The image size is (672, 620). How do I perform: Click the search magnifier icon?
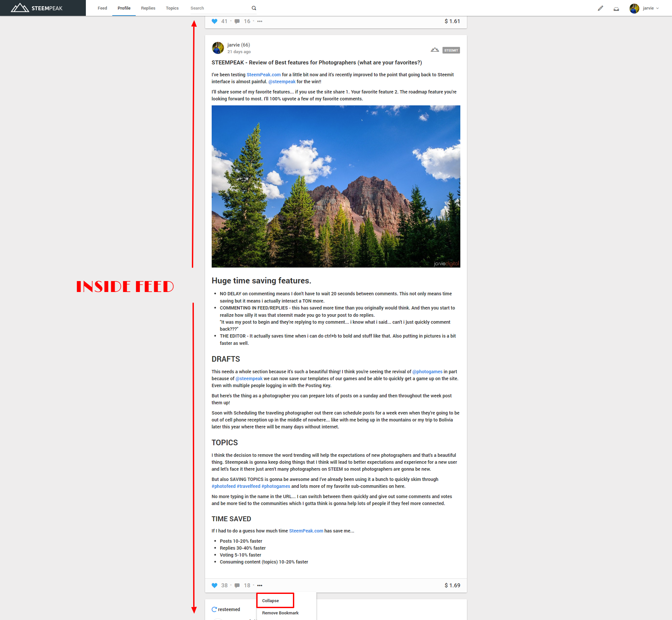pos(254,8)
